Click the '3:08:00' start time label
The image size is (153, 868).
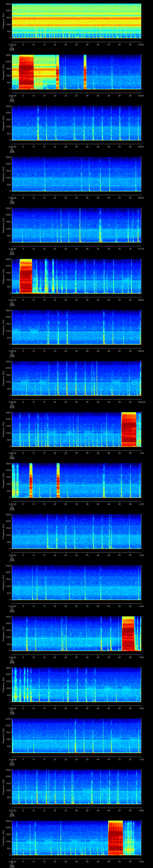12,861
